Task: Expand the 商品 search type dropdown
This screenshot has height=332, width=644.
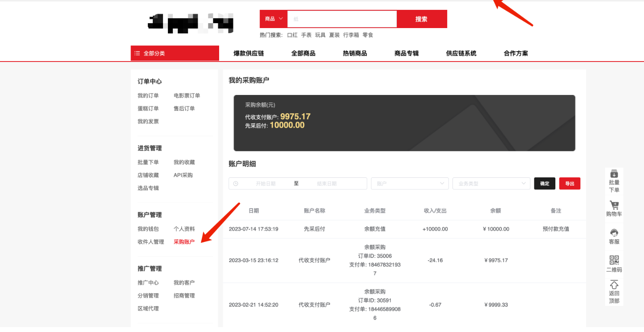Action: pyautogui.click(x=273, y=19)
